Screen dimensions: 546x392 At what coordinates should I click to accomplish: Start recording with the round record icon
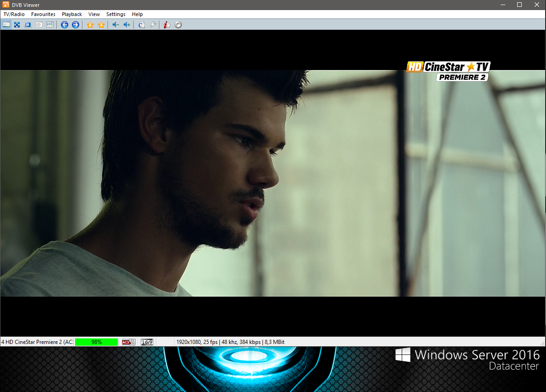(178, 25)
